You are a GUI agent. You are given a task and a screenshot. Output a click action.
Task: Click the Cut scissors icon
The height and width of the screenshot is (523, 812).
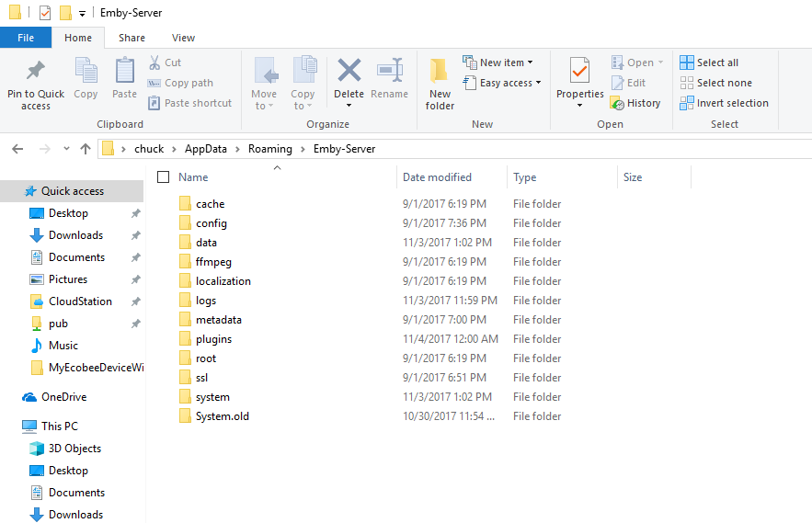(154, 63)
